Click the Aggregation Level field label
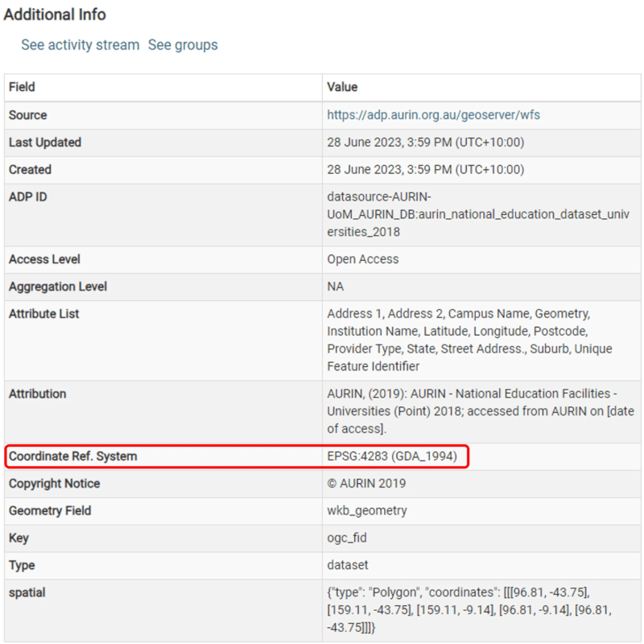Image resolution: width=644 pixels, height=644 pixels. [x=57, y=287]
